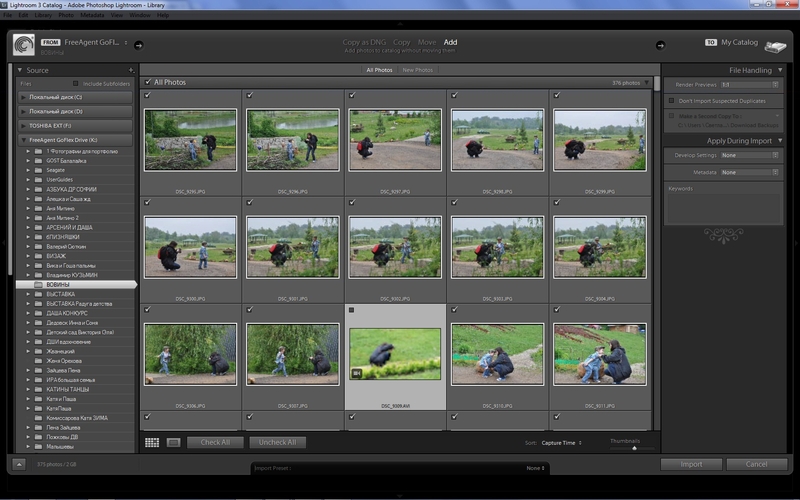Uncheck the All Photos checkbox

coord(148,82)
